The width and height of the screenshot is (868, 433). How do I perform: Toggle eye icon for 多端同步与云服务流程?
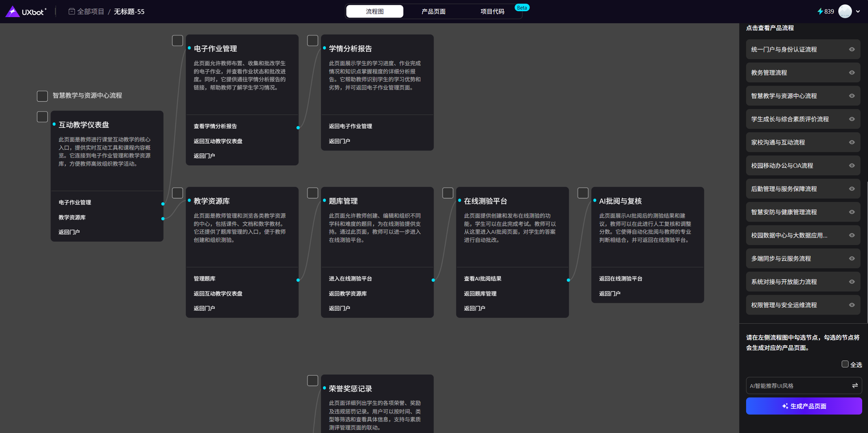coord(852,258)
